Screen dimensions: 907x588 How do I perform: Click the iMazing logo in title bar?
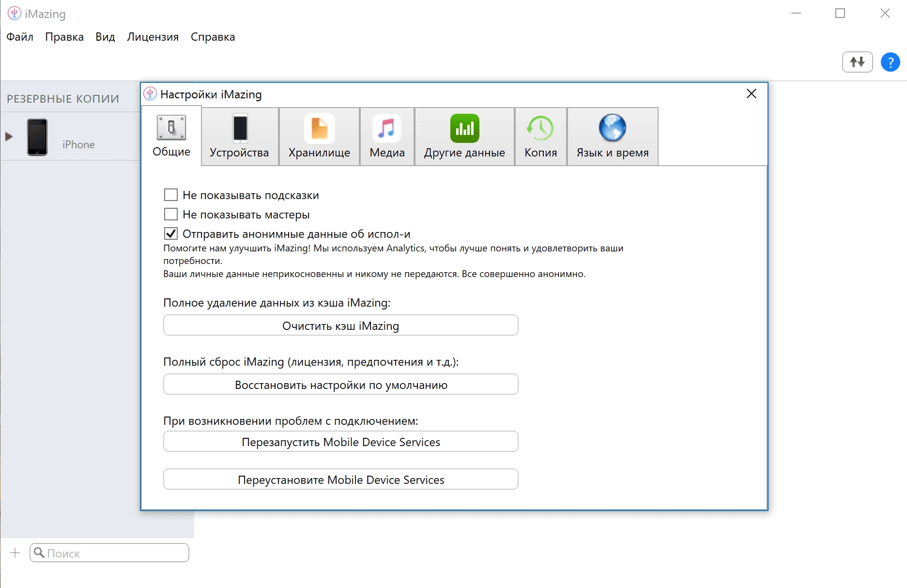(14, 14)
